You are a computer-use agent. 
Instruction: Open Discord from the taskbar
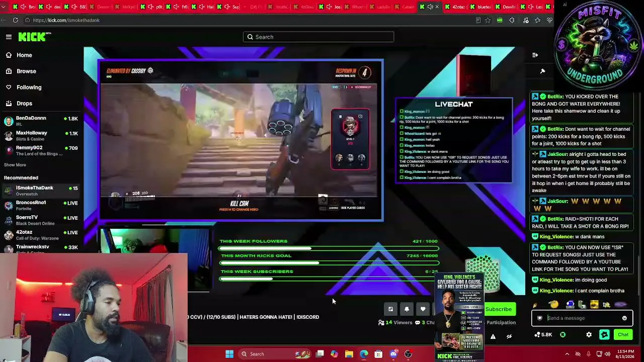pyautogui.click(x=393, y=354)
